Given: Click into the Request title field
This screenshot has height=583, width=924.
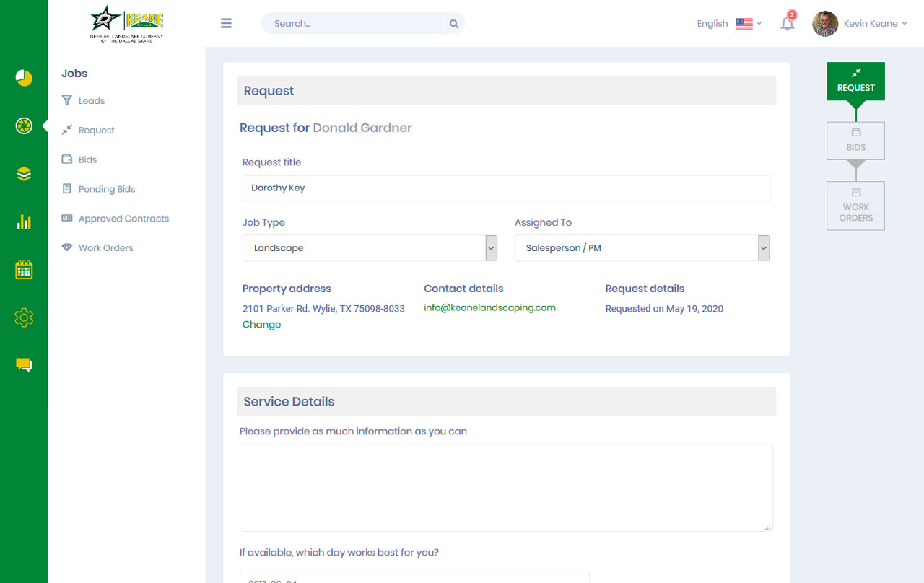Looking at the screenshot, I should [x=506, y=188].
